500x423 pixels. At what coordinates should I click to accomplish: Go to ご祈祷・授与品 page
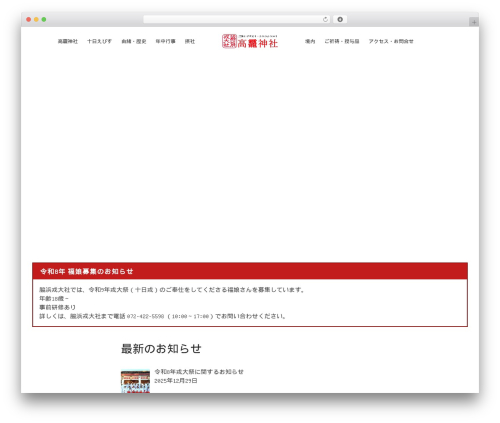click(x=342, y=41)
